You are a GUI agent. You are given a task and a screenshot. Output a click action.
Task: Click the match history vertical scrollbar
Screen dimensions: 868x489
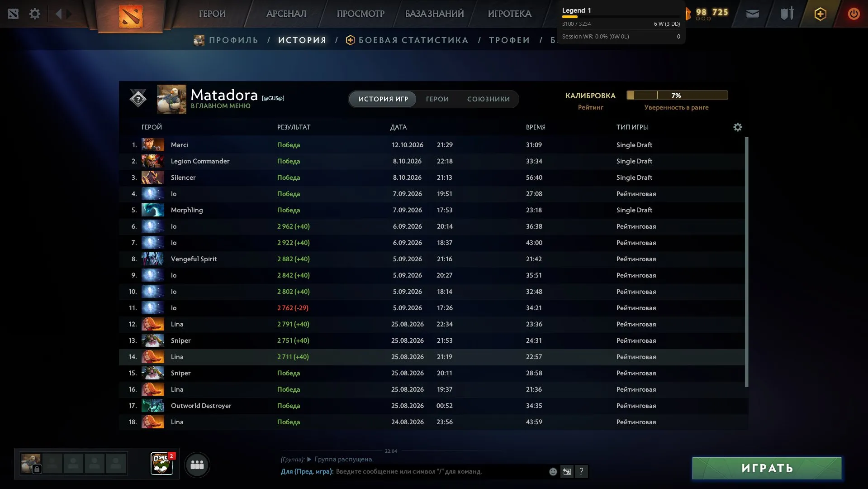(x=746, y=262)
